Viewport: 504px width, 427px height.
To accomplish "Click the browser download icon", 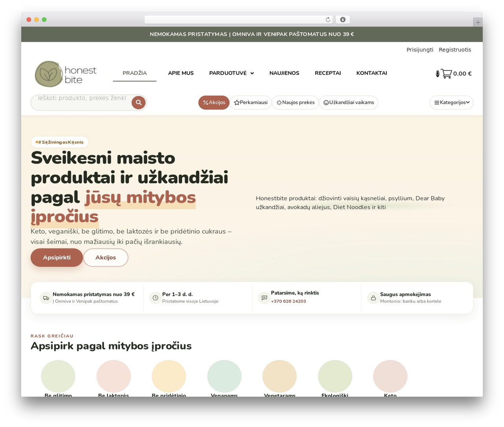I will (x=343, y=20).
